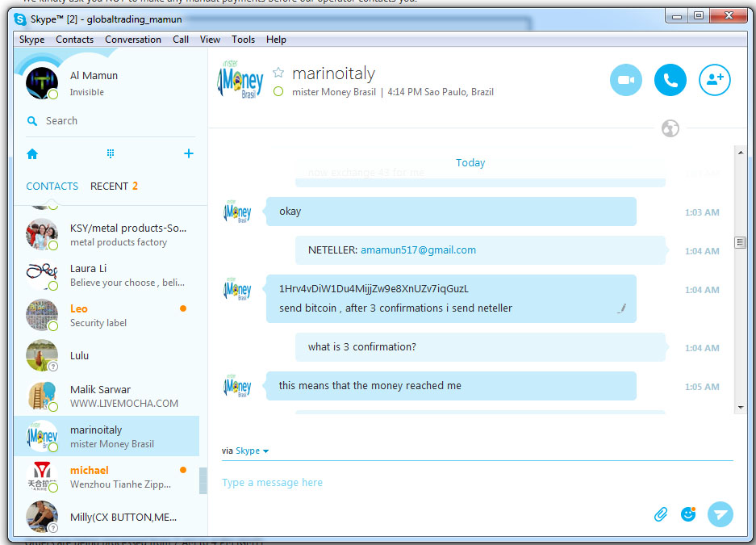Select contact KSY/metal products
Viewport: 756px width, 545px height.
[107, 235]
